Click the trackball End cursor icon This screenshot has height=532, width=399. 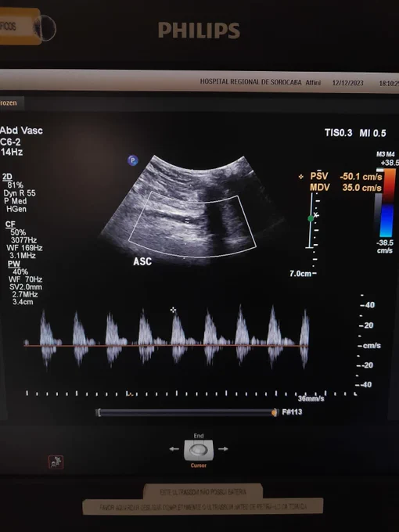(199, 450)
